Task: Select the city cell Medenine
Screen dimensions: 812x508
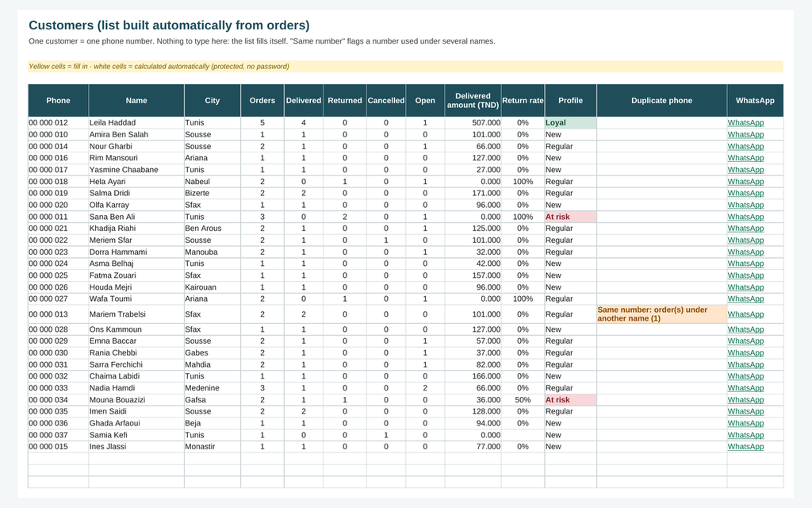Action: (213, 388)
